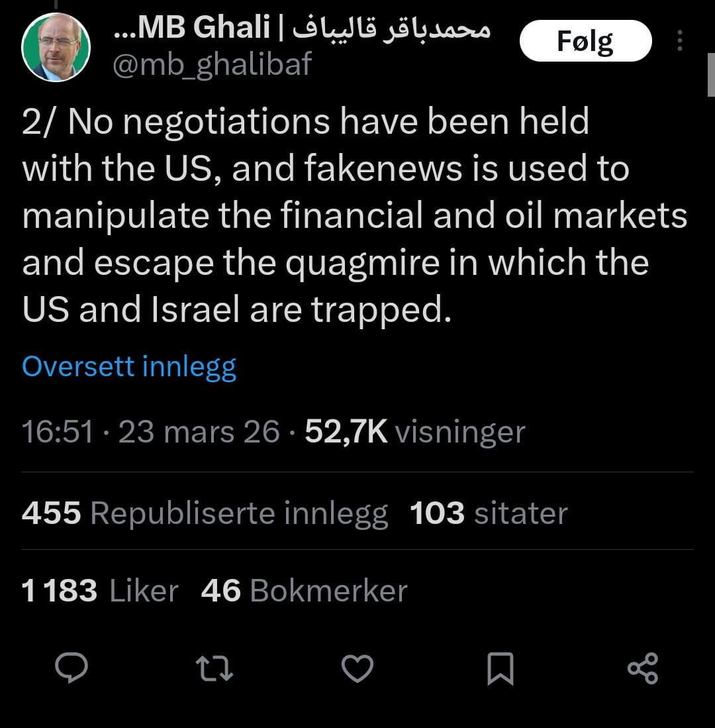
Task: Bookmark this post with the bookmark icon
Action: point(500,668)
